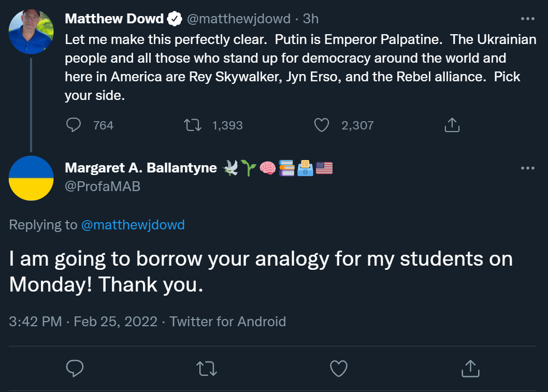Click the 3:42 PM · Feb 25, 2022 timestamp
548x392 pixels.
coord(83,322)
